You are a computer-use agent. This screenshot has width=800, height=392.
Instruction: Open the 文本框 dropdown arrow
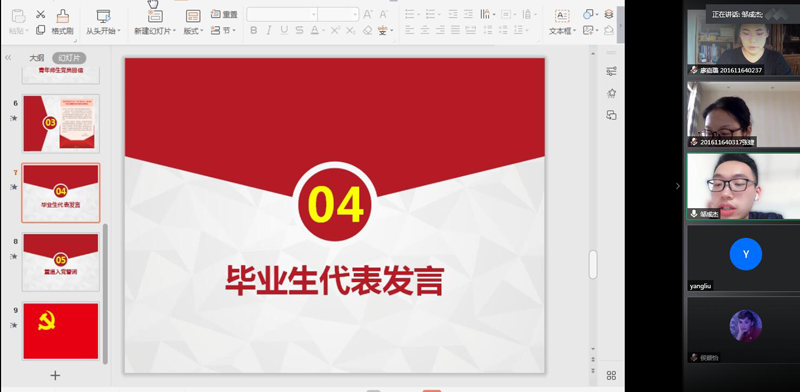point(574,31)
